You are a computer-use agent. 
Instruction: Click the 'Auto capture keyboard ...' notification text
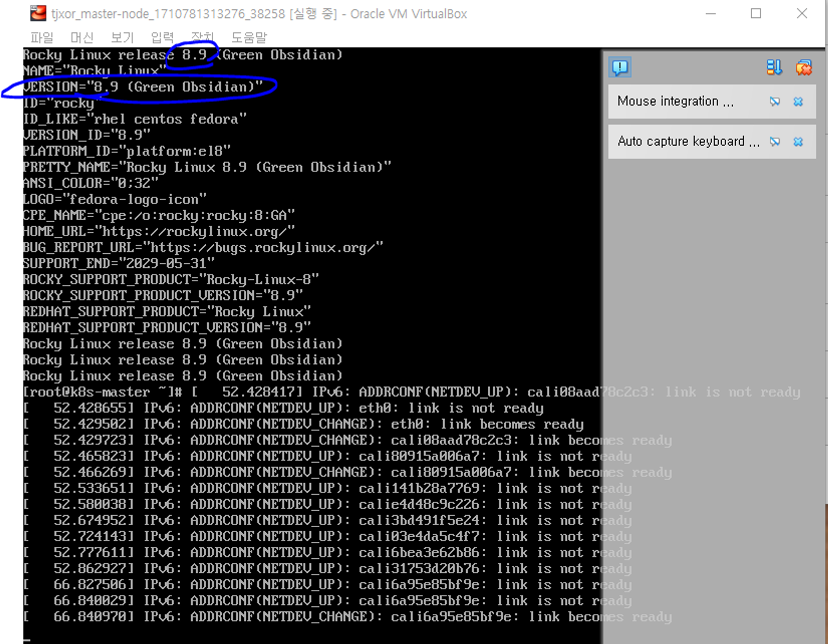point(688,142)
